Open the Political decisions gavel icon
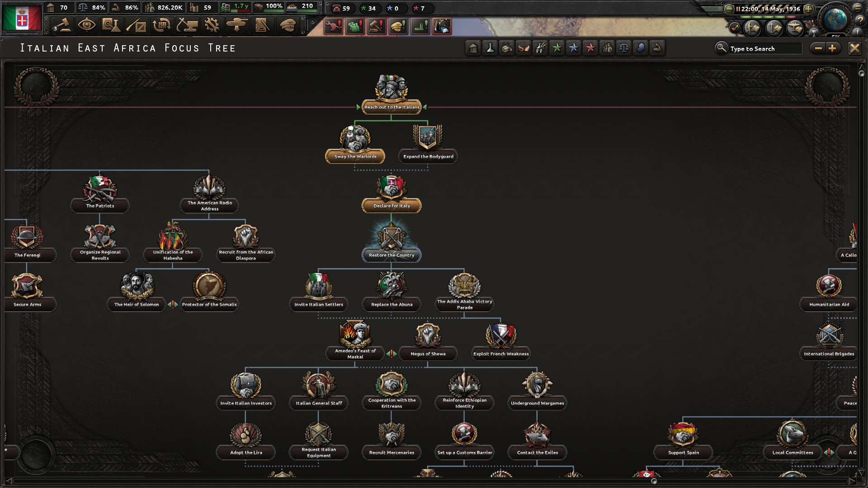 [x=62, y=26]
